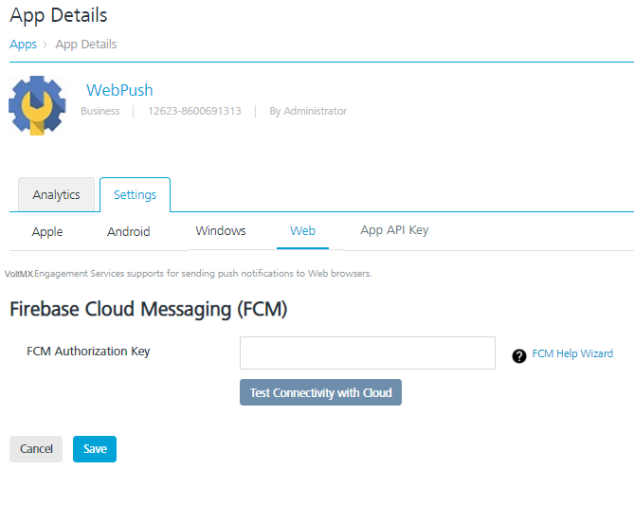Switch to the Analytics tab
The image size is (634, 506).
click(x=56, y=195)
